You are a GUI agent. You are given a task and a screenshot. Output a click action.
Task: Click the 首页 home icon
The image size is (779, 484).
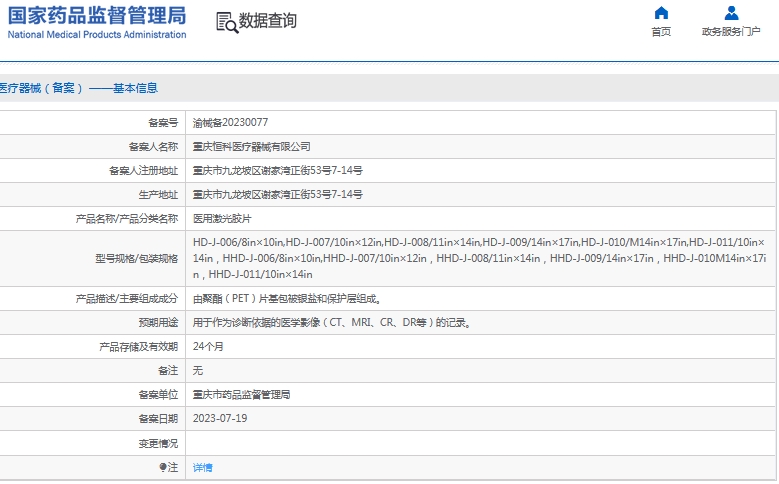661,12
